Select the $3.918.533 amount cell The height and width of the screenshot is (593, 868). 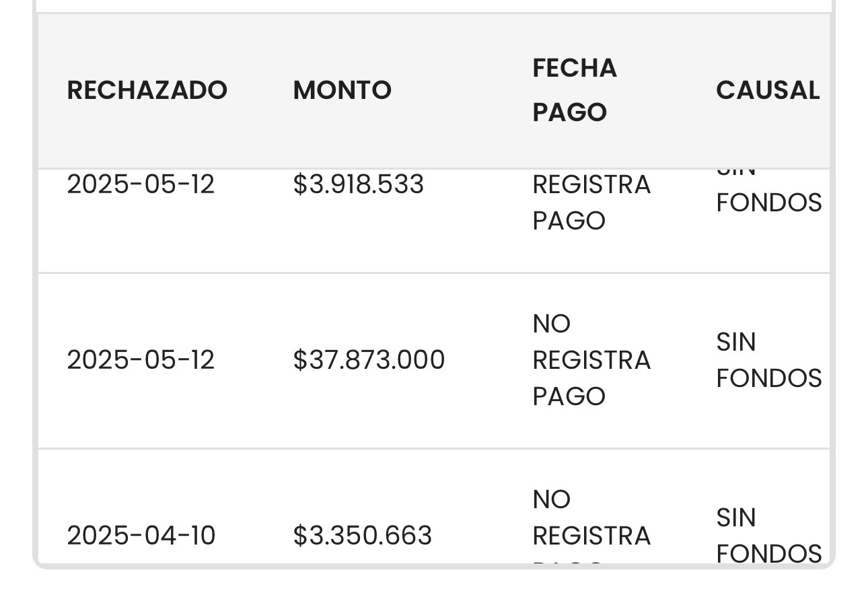coord(359,184)
